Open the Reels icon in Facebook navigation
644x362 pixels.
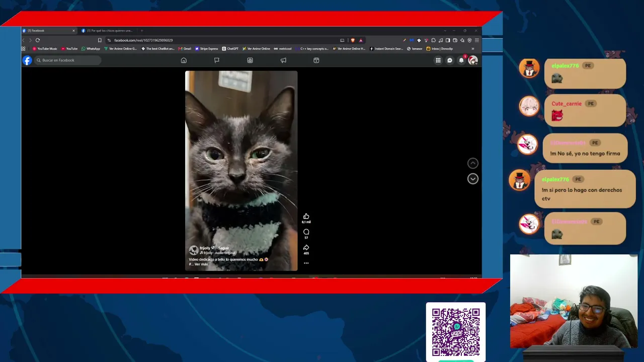tap(316, 60)
